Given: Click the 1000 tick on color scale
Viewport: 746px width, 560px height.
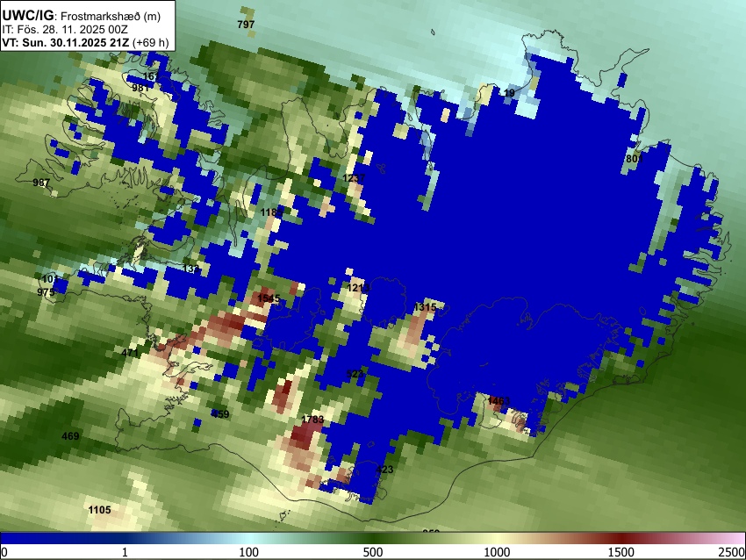Looking at the screenshot, I should pos(497,552).
